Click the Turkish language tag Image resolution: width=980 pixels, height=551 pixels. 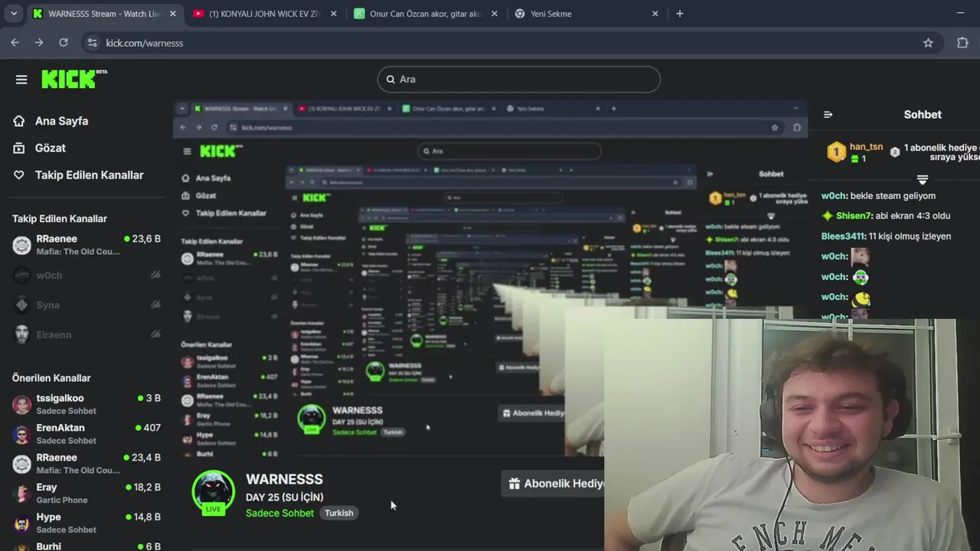338,514
